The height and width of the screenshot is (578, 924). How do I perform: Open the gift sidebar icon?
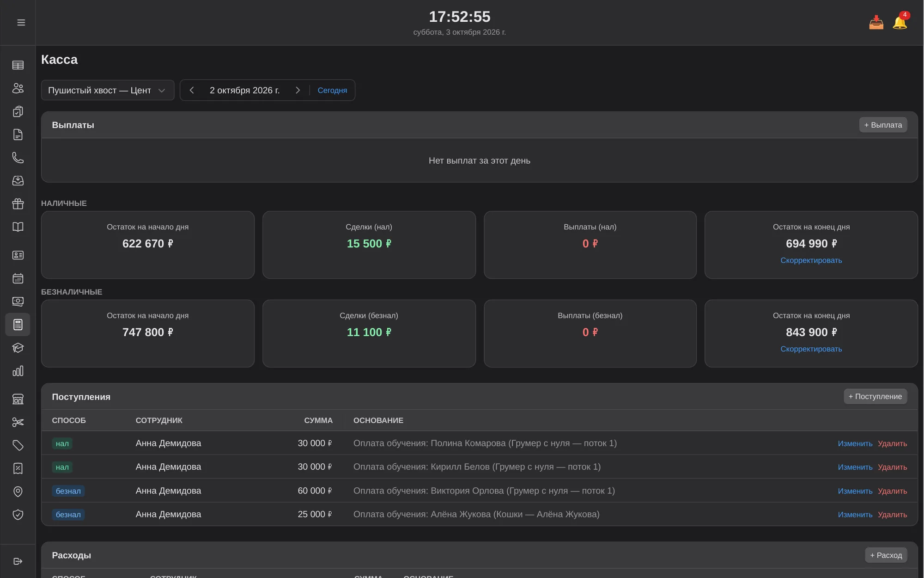coord(18,204)
